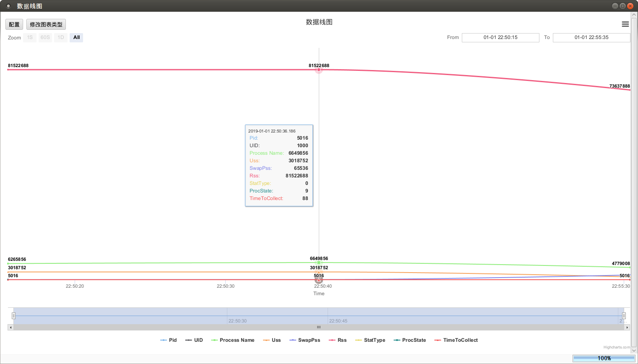638x364 pixels.
Task: Click the vertical scrollbar down arrow
Action: pyautogui.click(x=634, y=351)
